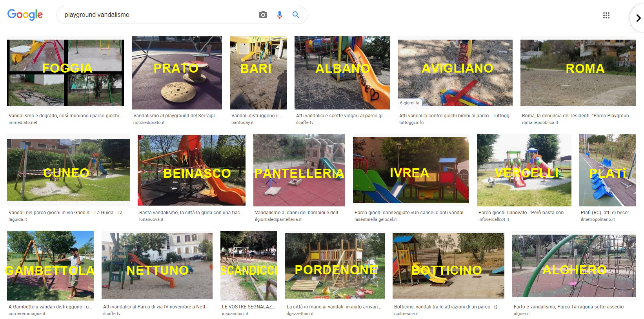Start voice search with microphone icon
The width and height of the screenshot is (644, 319).
tap(280, 15)
